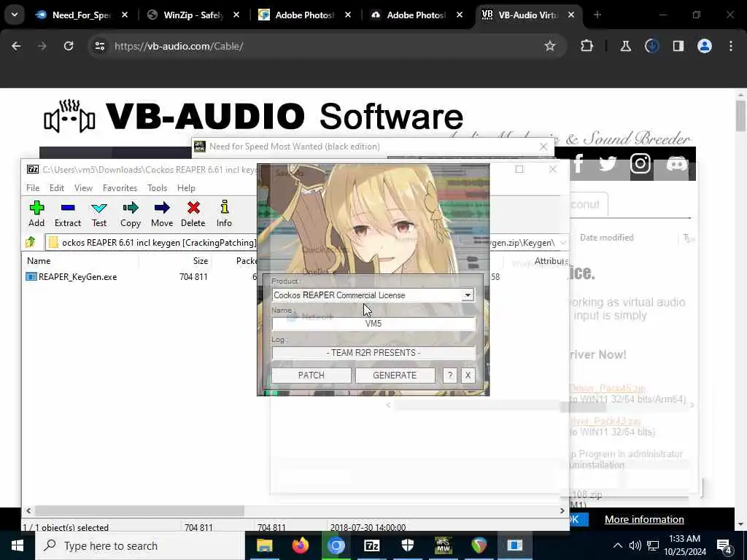
Task: Open Firefox from taskbar
Action: tap(300, 545)
